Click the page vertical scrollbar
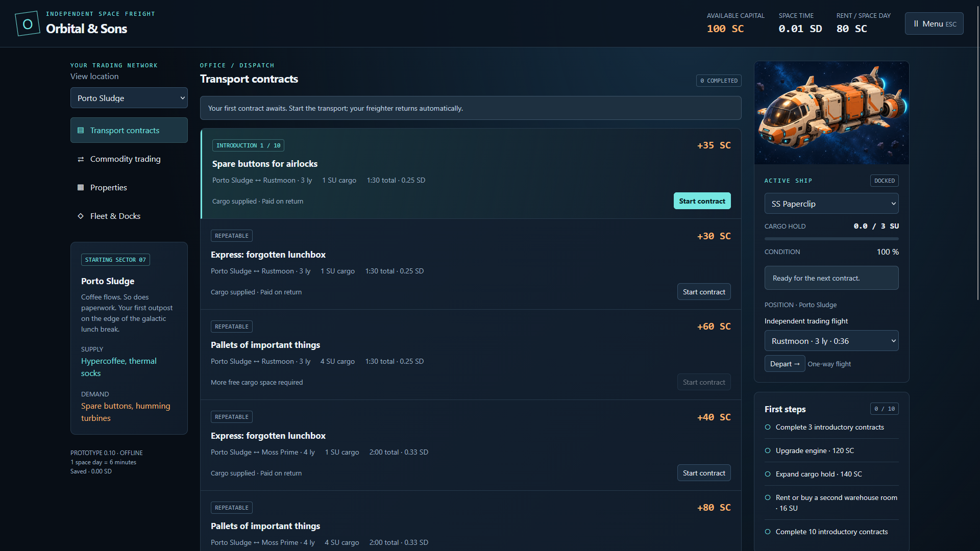 tap(977, 153)
